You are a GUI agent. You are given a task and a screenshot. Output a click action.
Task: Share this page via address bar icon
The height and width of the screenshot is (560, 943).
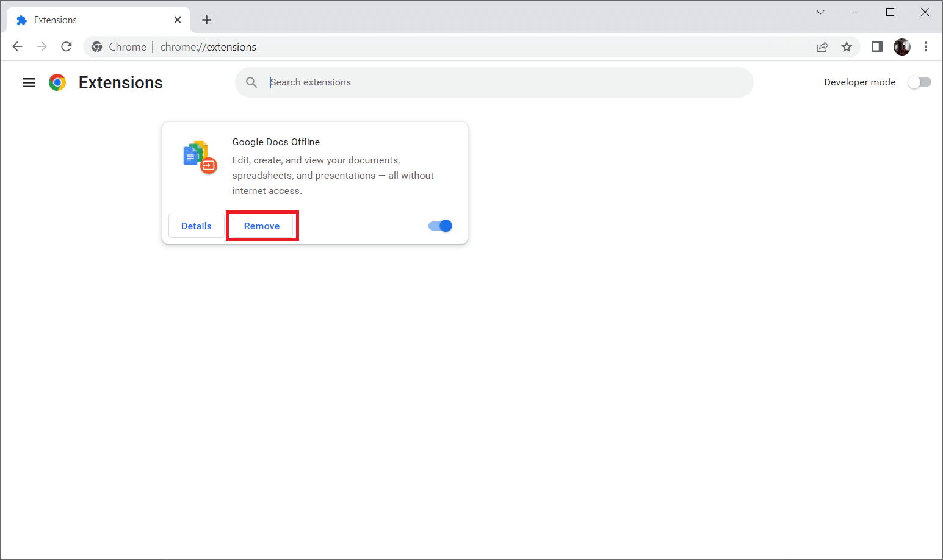(x=822, y=47)
